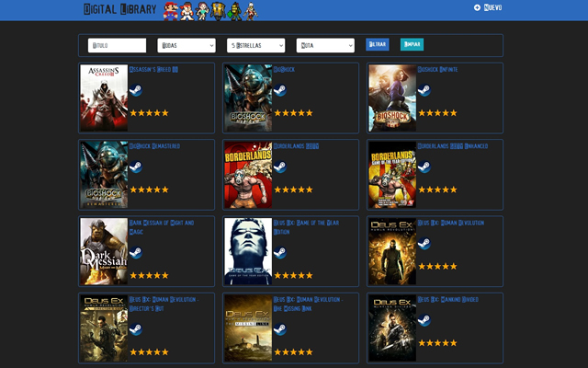Click Steam icon on Assassin's Creed II card
Viewport: 588px width, 368px height.
pos(136,90)
